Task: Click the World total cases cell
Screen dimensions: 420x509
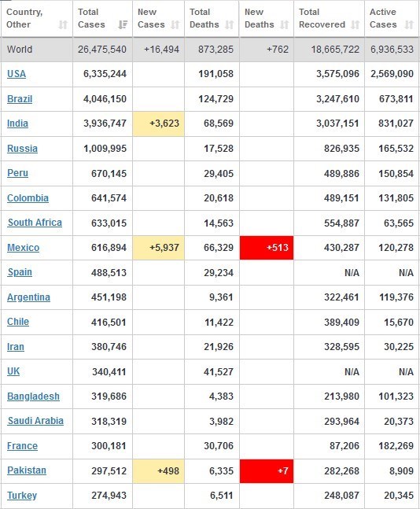Action: pos(102,50)
